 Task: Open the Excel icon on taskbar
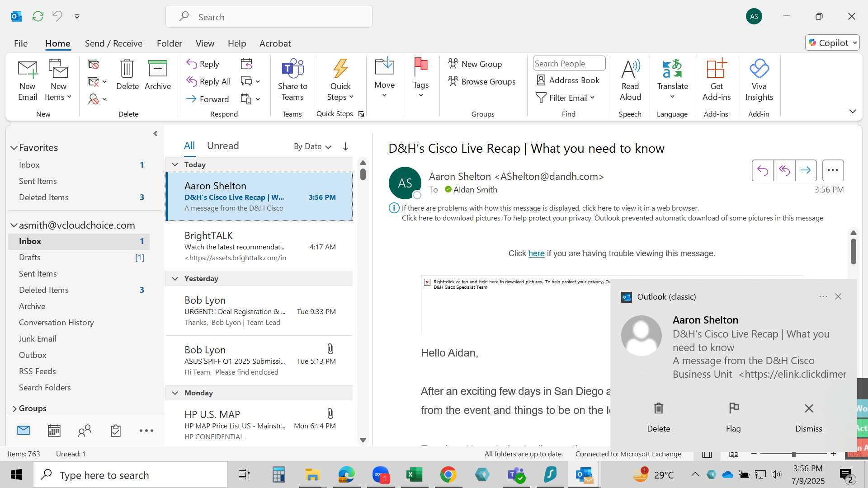pyautogui.click(x=414, y=474)
